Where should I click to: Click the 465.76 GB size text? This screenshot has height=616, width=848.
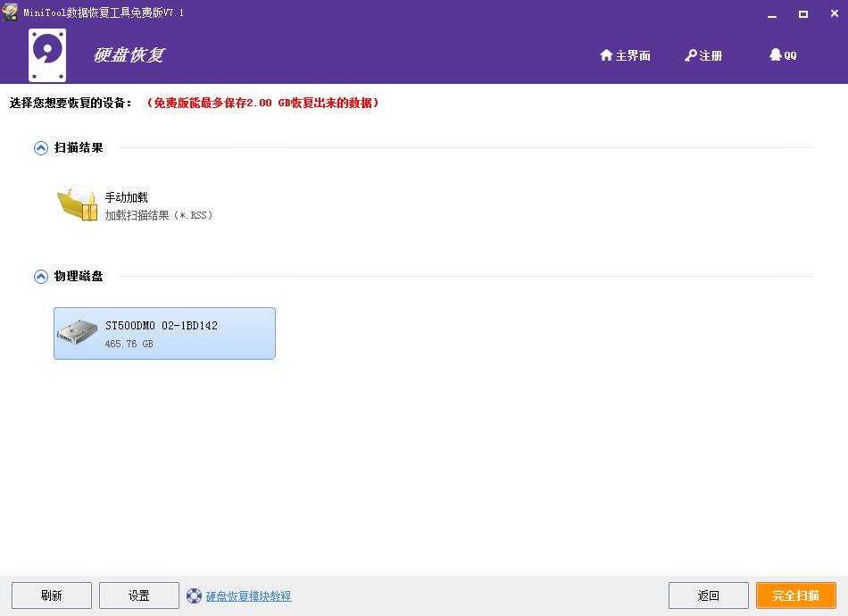point(129,344)
